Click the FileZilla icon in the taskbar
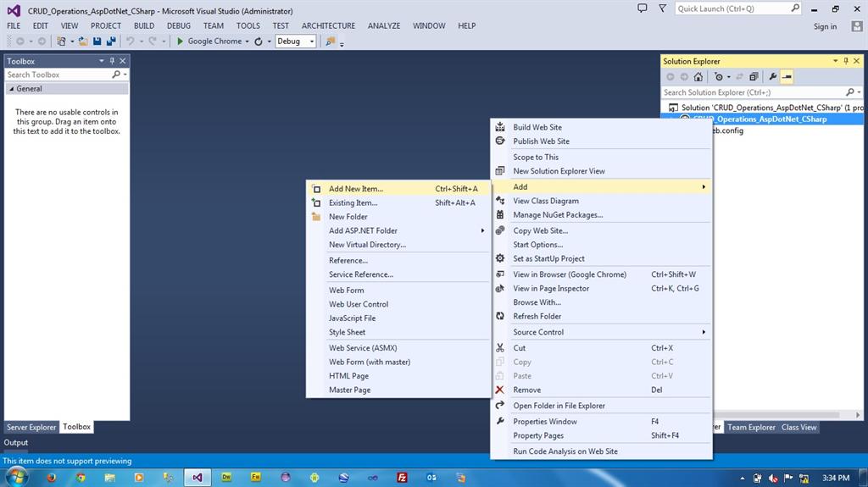Viewport: 868px width, 487px height. [x=403, y=477]
